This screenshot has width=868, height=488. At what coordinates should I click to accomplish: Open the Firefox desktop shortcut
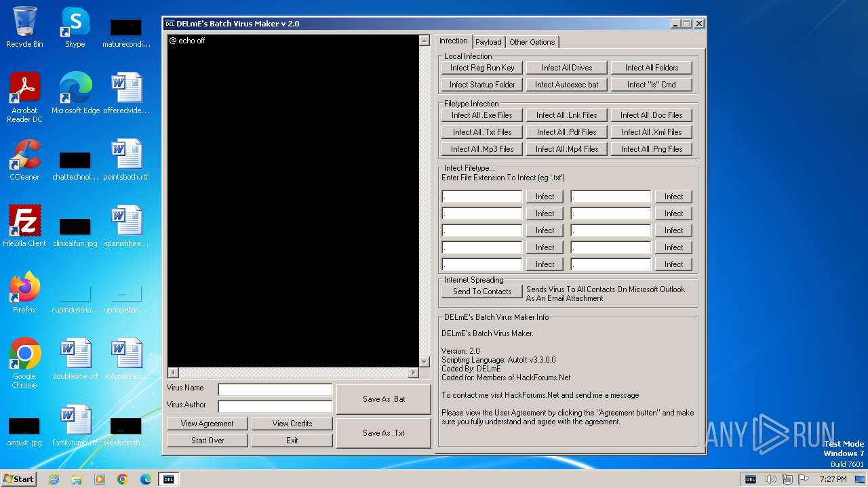point(24,293)
